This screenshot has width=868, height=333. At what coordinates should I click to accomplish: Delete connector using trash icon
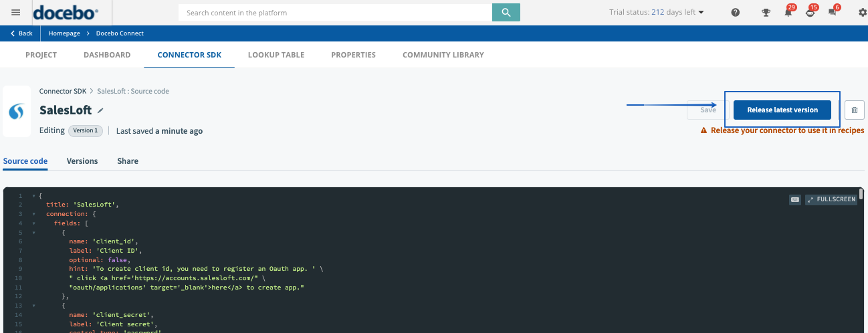[854, 110]
